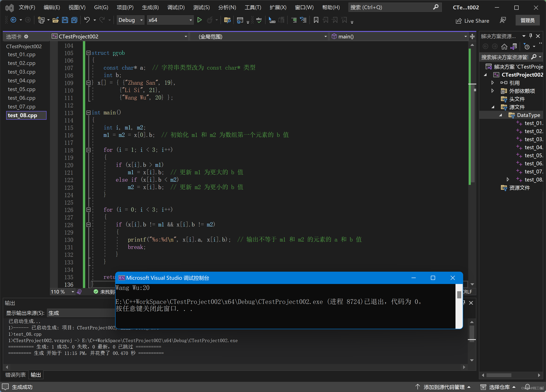
Task: Click the tab options gear icon
Action: (26, 37)
